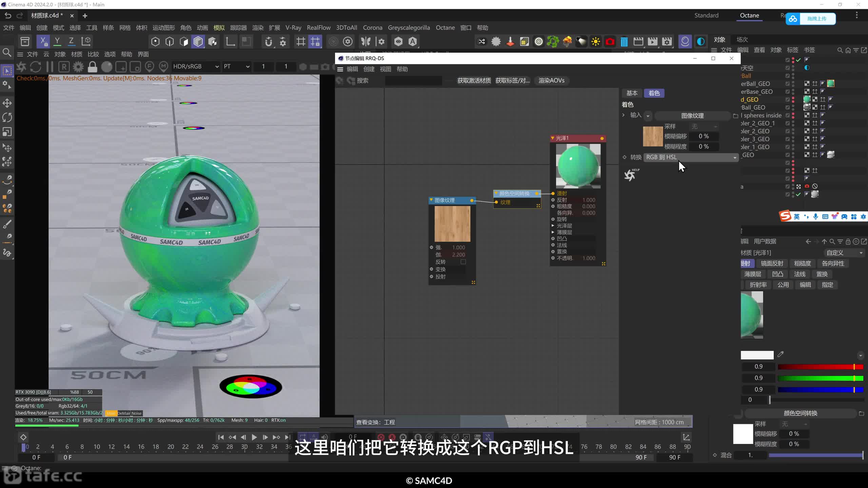Open the RGB 到 HSL conversion dropdown
868x488 pixels.
coord(691,157)
